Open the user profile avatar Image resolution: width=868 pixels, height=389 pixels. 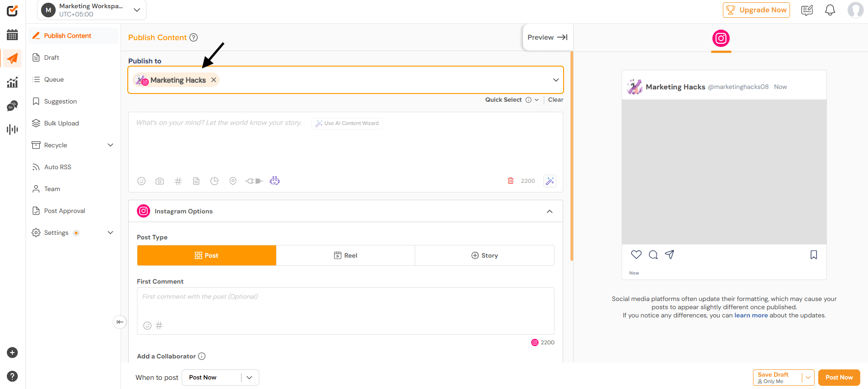click(855, 10)
